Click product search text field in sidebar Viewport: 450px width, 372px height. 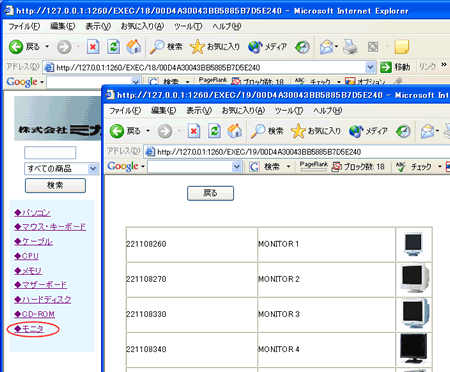50,153
